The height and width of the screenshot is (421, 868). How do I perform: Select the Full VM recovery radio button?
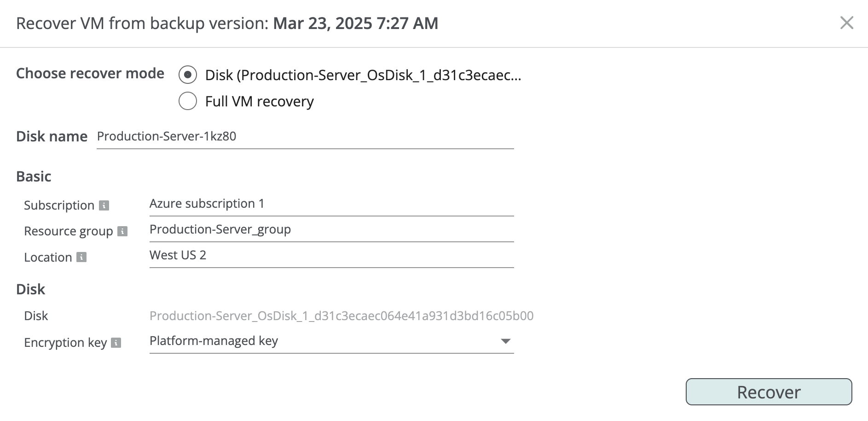(x=188, y=101)
